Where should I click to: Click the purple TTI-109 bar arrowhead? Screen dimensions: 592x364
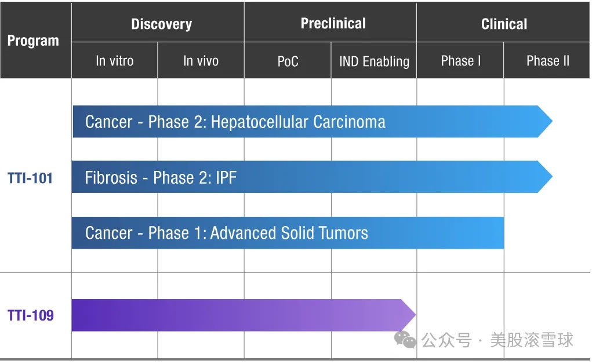pos(409,315)
